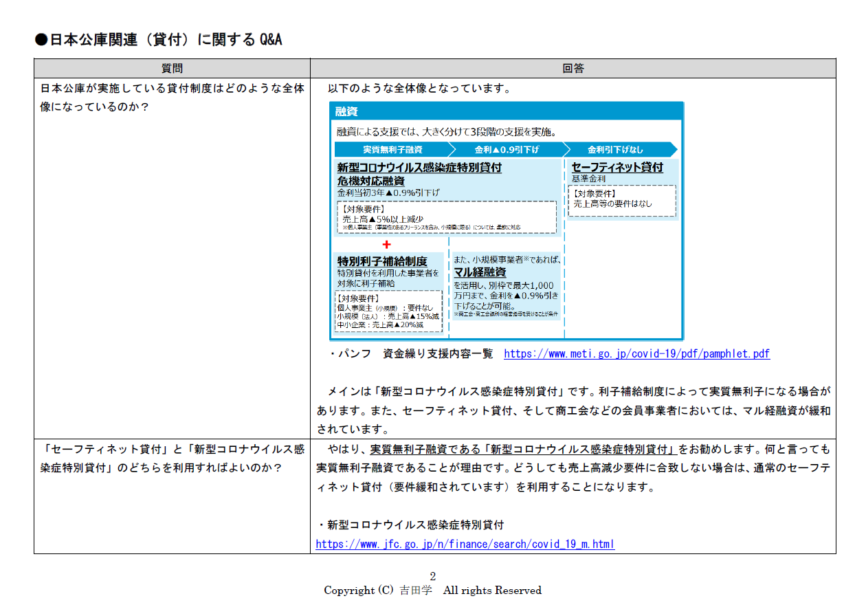
Task: Select the 特別利子補給制度 heading
Action: tap(382, 261)
